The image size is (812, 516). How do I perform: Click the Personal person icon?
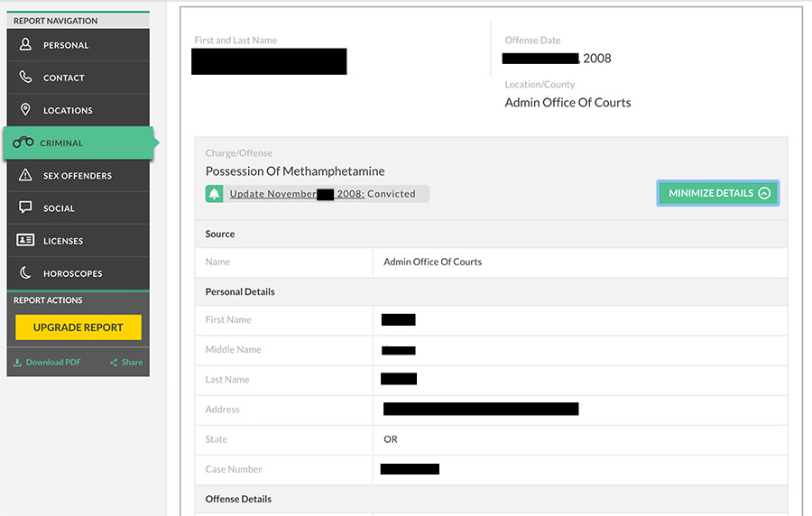[x=25, y=44]
